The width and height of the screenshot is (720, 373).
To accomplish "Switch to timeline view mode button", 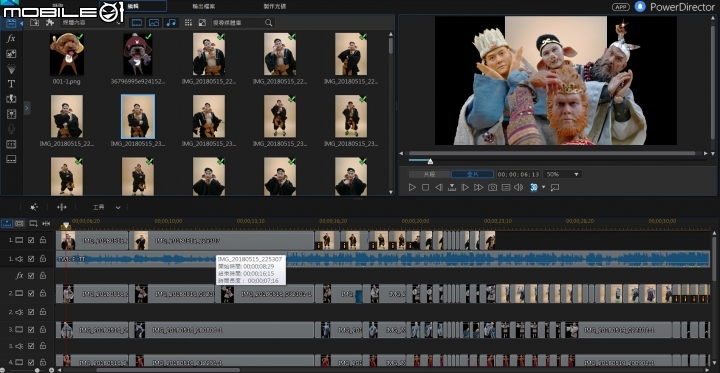I will tap(7, 224).
